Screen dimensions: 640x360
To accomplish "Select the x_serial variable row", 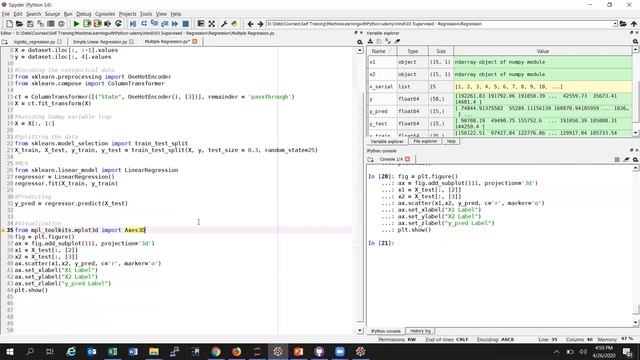I will click(x=499, y=87).
